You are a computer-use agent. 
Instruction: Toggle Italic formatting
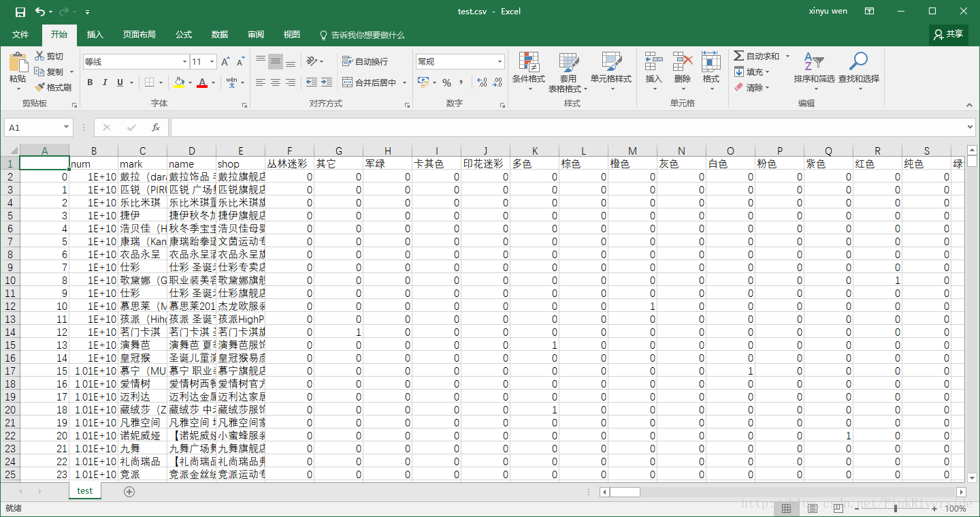[x=105, y=82]
